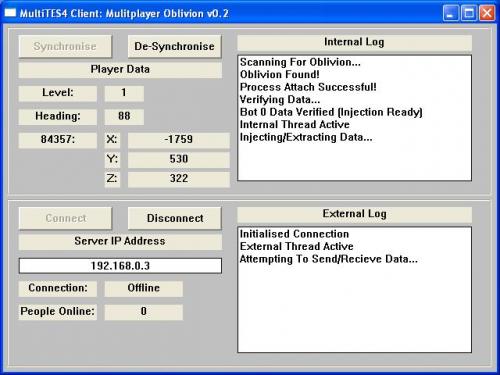Select log line 'Internal Thread Active'

click(x=295, y=125)
